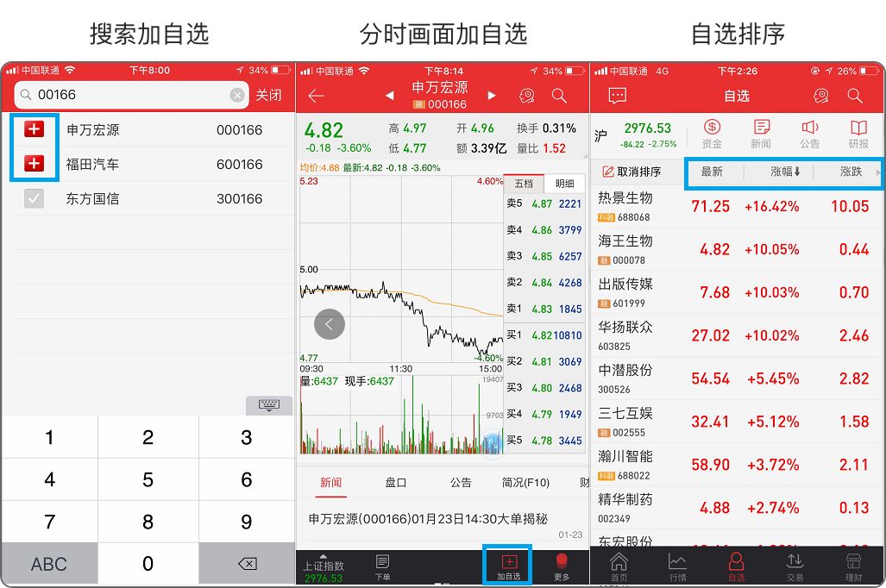The width and height of the screenshot is (886, 588).
Task: Open the 资金 icon
Action: (x=712, y=134)
